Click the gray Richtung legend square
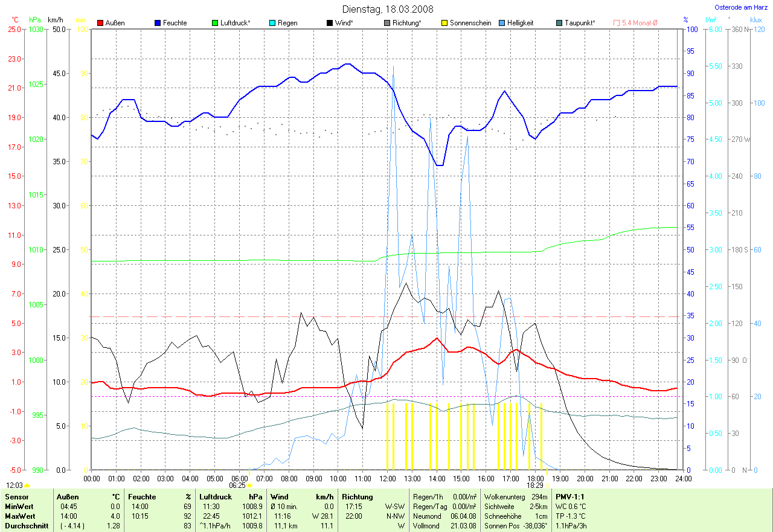 [x=388, y=23]
